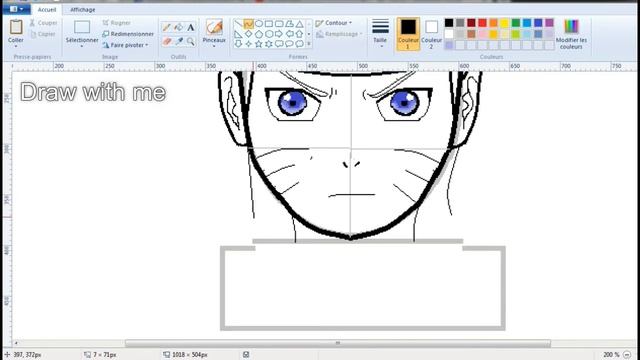Click the 200 % zoom level text
640x360 pixels.
tap(611, 355)
